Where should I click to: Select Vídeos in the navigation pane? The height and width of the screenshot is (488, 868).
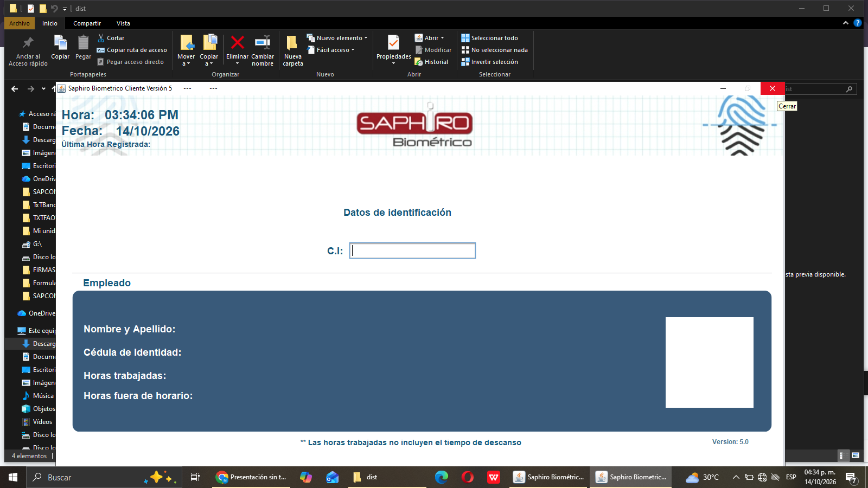coord(37,422)
